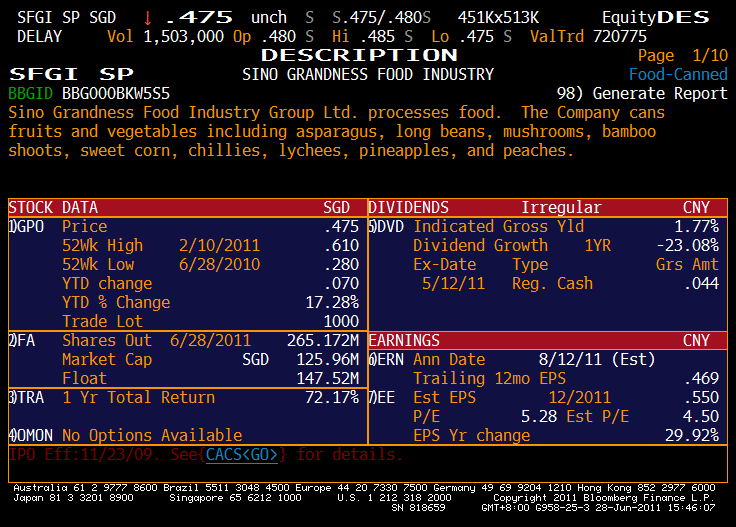The width and height of the screenshot is (736, 527).
Task: Click the ex-date 5/12/11
Action: 453,284
